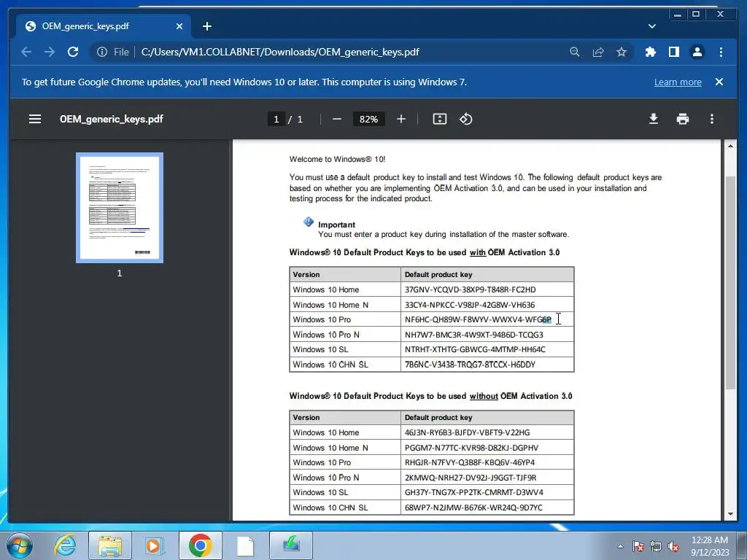Open the blank document taskbar item

pos(245,545)
